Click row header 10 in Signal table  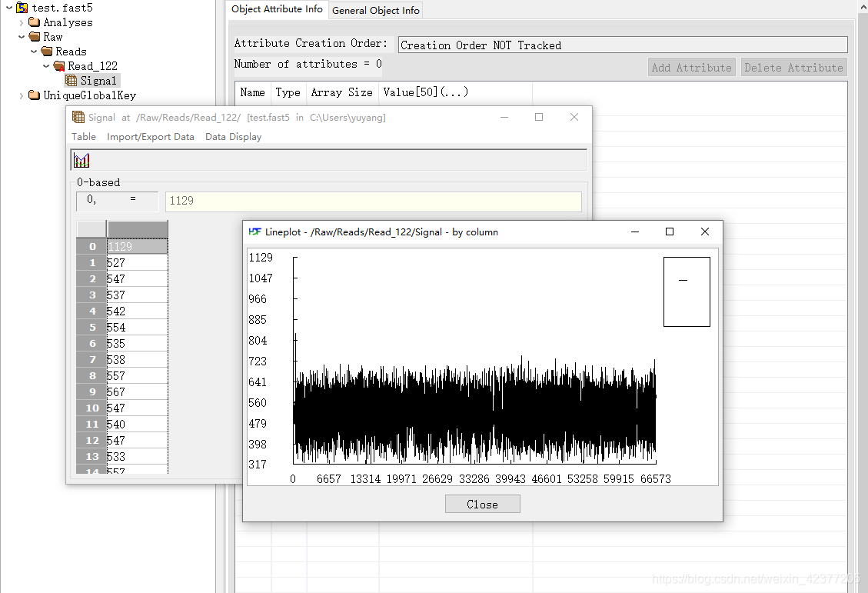91,408
